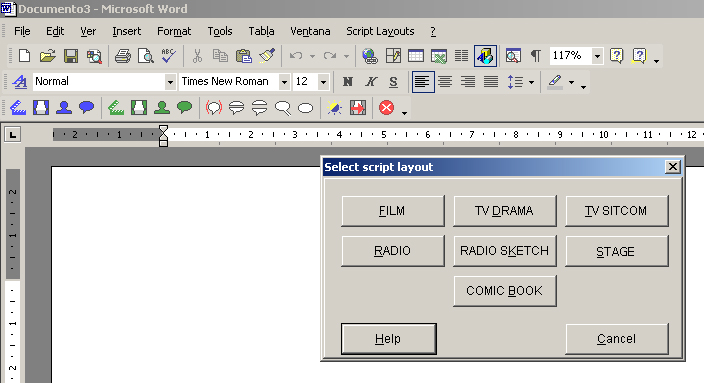Click the red arrow transition icon
The height and width of the screenshot is (383, 704).
pyautogui.click(x=358, y=108)
